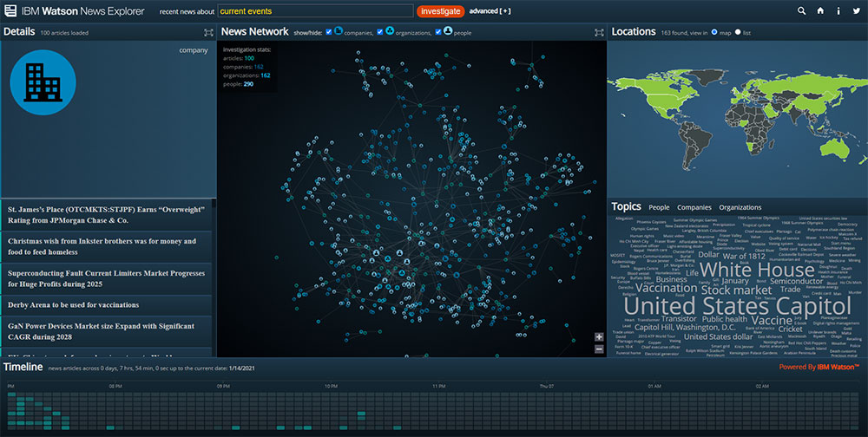
Task: Open GaN Power Devices Market article
Action: pyautogui.click(x=106, y=331)
